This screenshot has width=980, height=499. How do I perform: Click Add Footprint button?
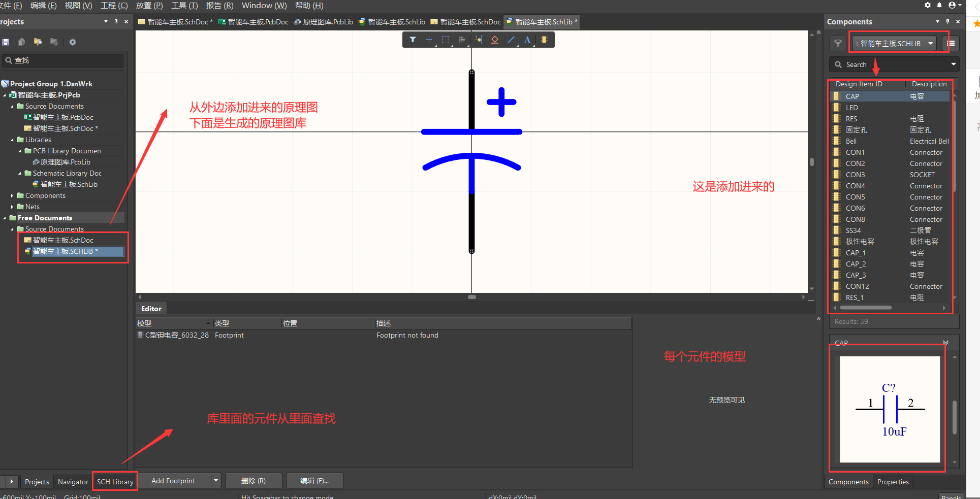click(173, 481)
